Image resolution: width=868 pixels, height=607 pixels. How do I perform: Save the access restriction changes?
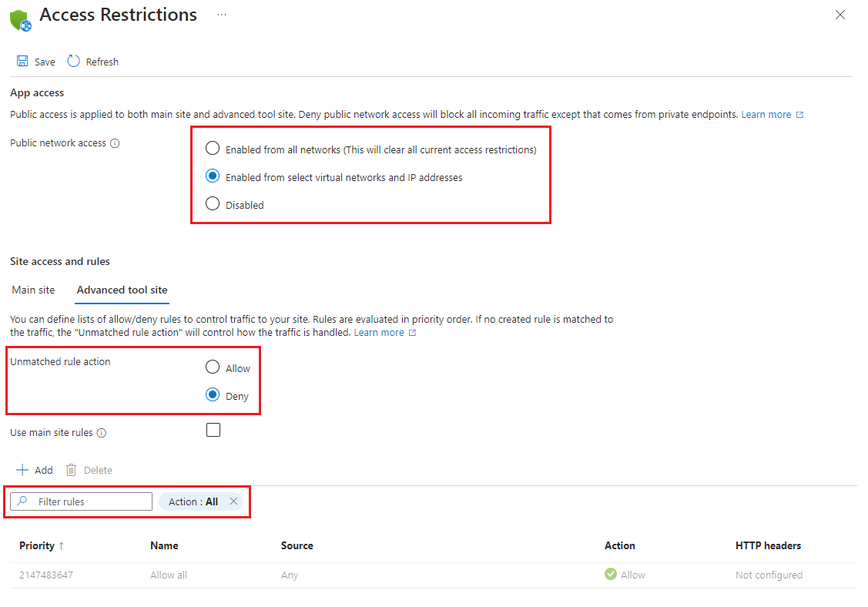(x=35, y=61)
